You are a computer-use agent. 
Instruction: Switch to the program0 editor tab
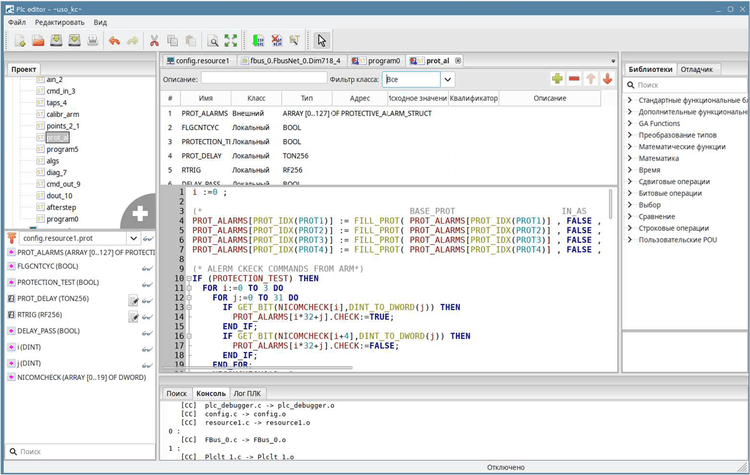[x=376, y=61]
